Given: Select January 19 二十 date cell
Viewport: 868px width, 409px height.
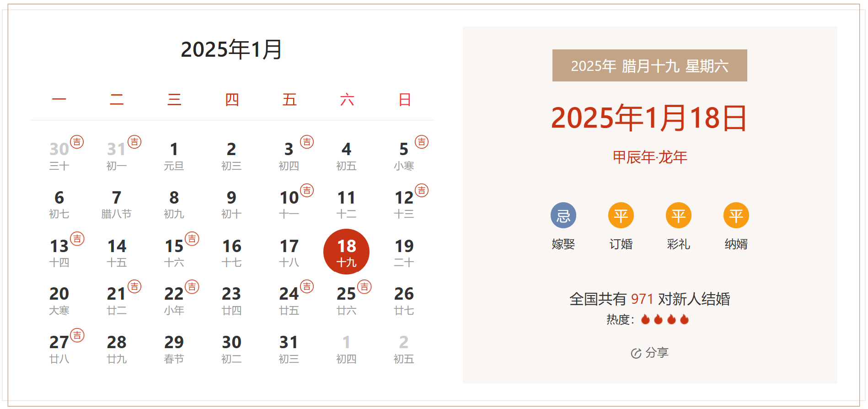Looking at the screenshot, I should [404, 253].
